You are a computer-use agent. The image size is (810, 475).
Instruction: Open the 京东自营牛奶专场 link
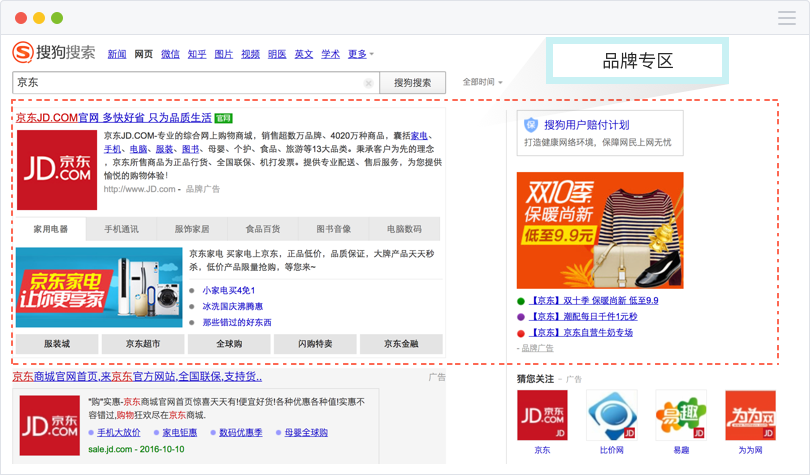[583, 332]
